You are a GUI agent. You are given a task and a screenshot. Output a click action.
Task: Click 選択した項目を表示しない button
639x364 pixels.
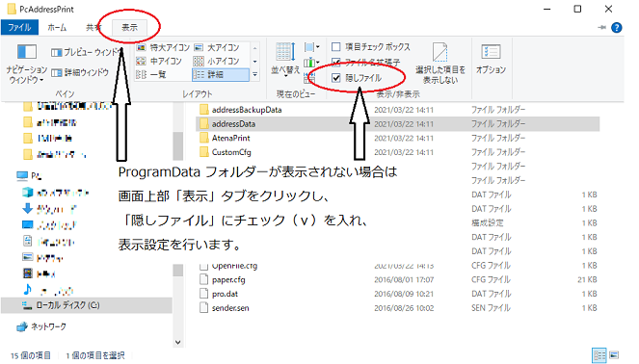[440, 64]
